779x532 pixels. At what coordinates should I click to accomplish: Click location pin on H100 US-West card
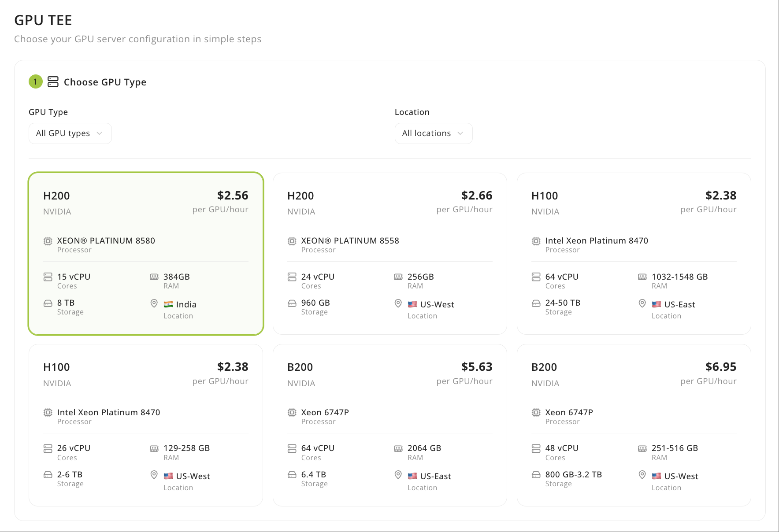tap(154, 475)
